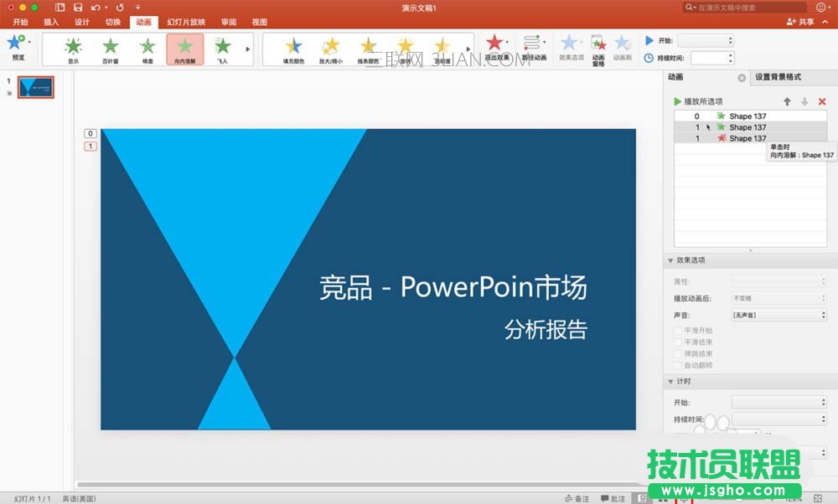Open the 开始 dropdown under 计时 section
Image resolution: width=838 pixels, height=504 pixels.
click(779, 402)
